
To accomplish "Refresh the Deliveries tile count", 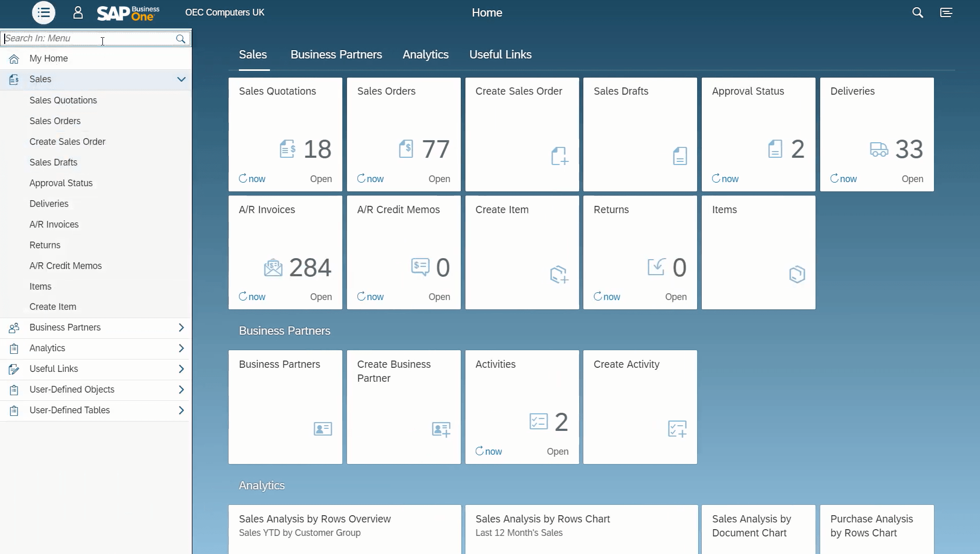I will (843, 178).
